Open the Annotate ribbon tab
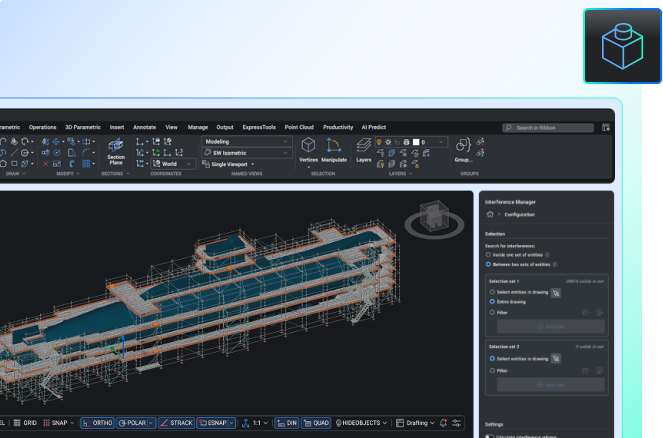 144,128
